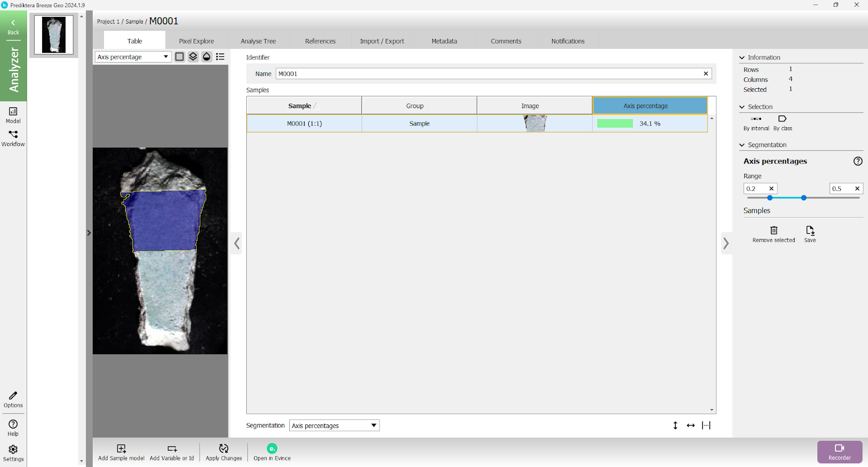Toggle the image layers overlay icon
This screenshot has height=467, width=868.
pyautogui.click(x=193, y=57)
